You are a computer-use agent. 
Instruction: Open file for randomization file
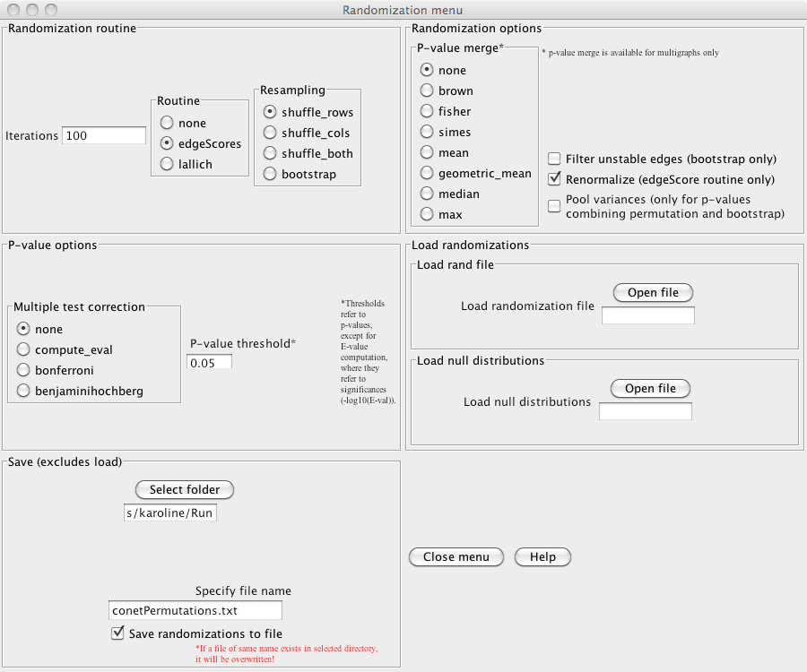(x=653, y=293)
